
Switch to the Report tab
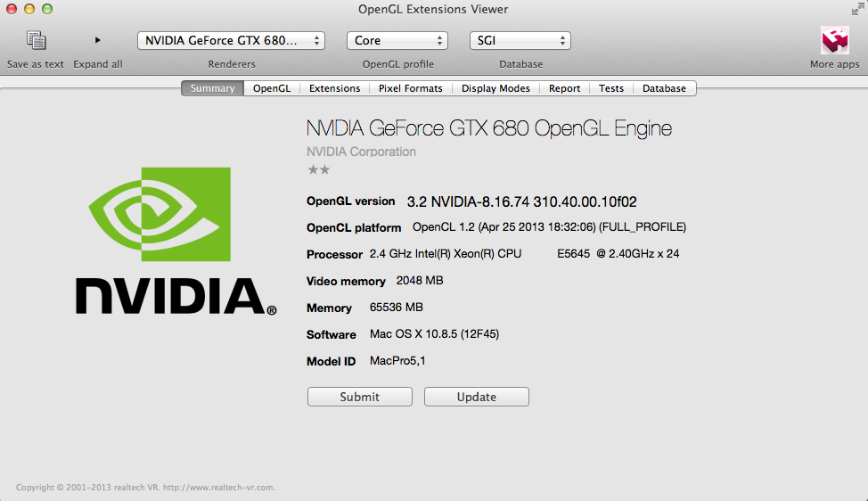(565, 88)
